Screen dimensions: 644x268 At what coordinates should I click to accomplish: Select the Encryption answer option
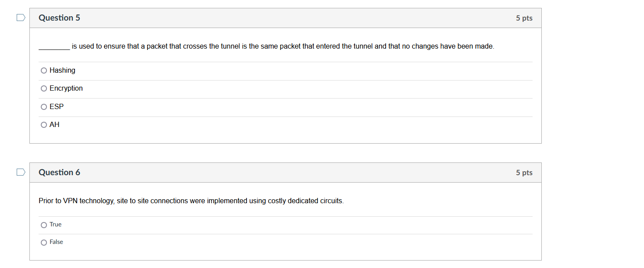pos(44,88)
